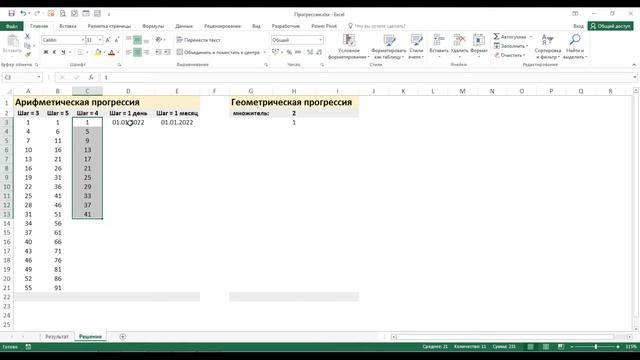Switch to the Результат sheet tab
640x360 pixels.
pyautogui.click(x=57, y=337)
